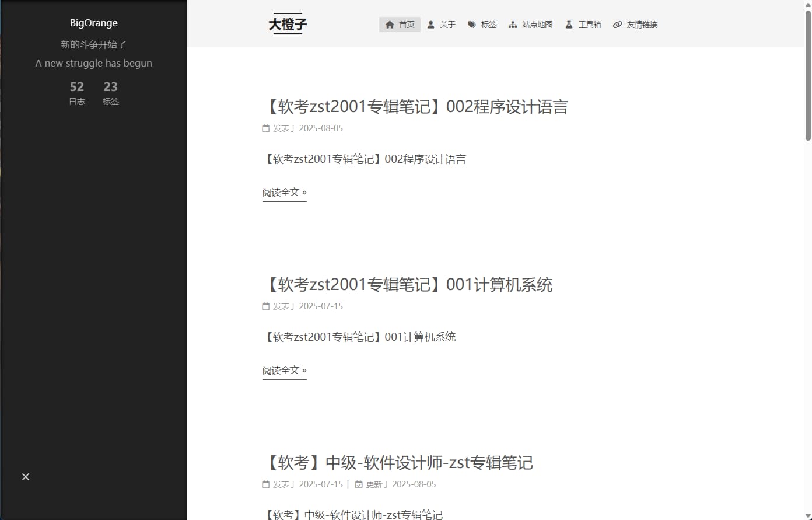Click the calendar icon beside 更新于 date
812x520 pixels.
360,484
